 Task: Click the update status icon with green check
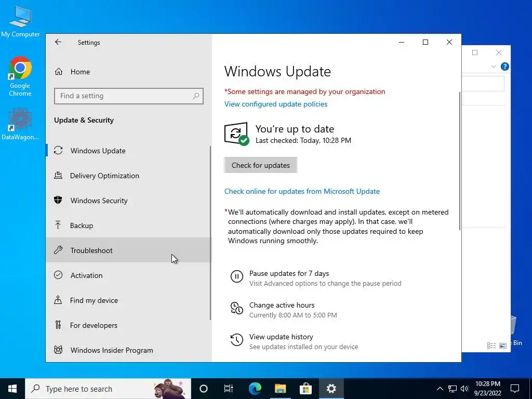(236, 134)
